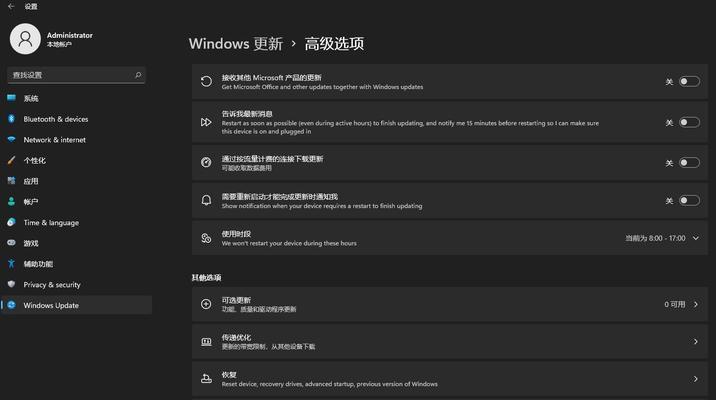Screen dimensions: 716x400
Task: Click the 设置 window title text
Action: [x=31, y=6]
